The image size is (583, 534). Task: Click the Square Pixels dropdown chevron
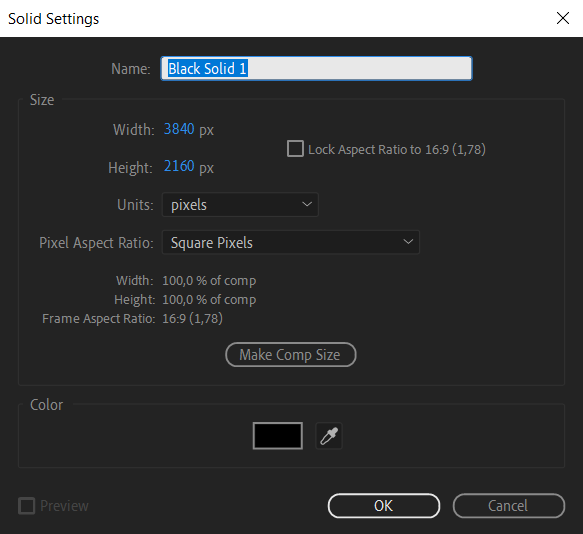[x=408, y=242]
